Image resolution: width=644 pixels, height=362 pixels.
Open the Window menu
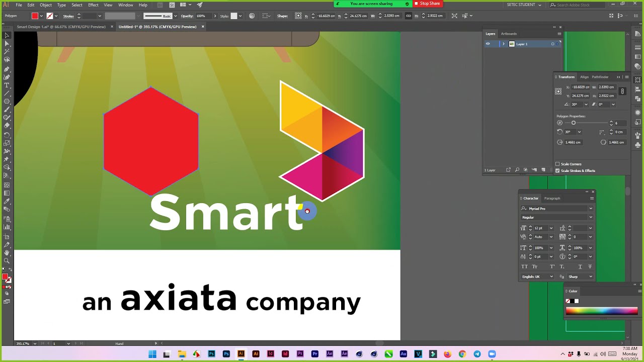coord(125,5)
